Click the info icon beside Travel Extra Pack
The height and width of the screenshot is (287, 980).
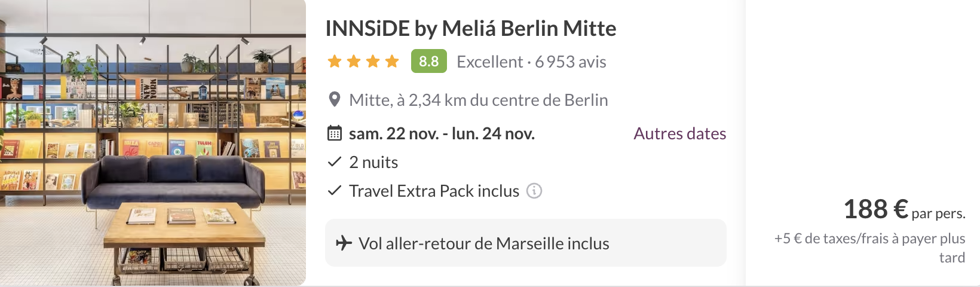(534, 191)
